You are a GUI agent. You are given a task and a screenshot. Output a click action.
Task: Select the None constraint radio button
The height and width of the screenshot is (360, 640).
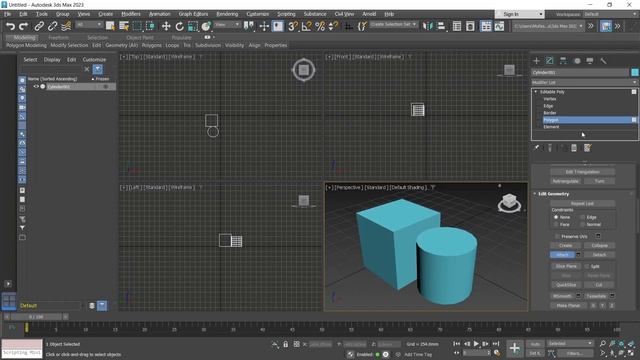point(556,217)
